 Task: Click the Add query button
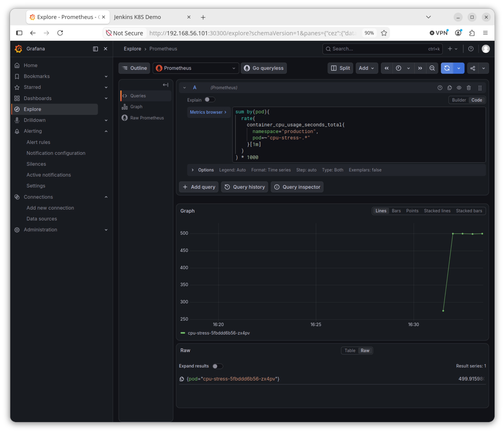199,187
